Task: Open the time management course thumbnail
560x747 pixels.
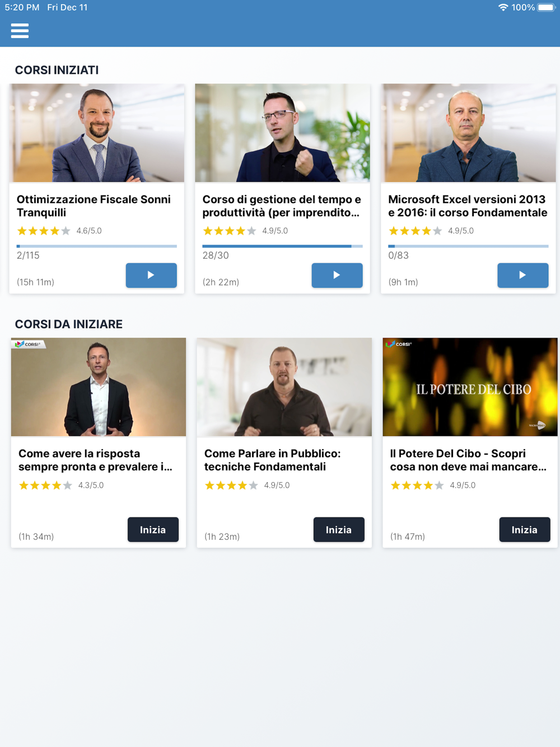Action: (283, 133)
